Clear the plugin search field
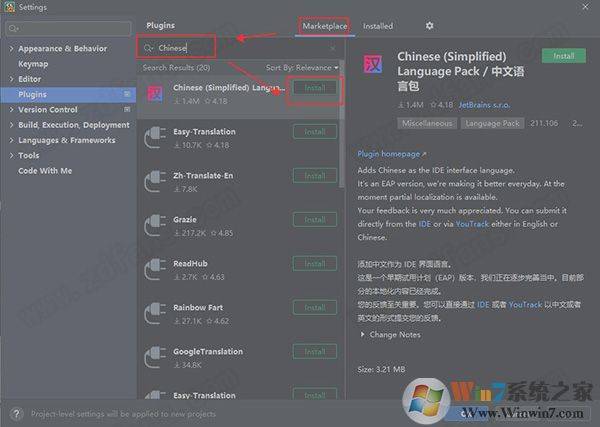The width and height of the screenshot is (600, 427). (333, 48)
